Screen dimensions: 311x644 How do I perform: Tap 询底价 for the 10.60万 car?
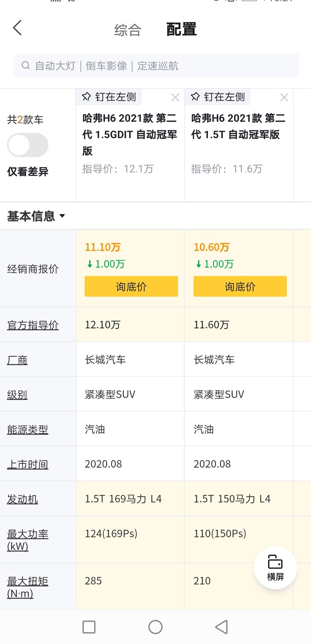click(240, 286)
